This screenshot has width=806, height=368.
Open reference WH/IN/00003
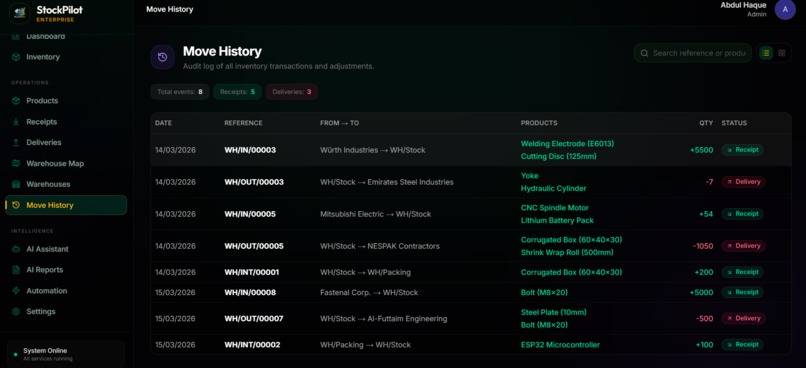250,150
